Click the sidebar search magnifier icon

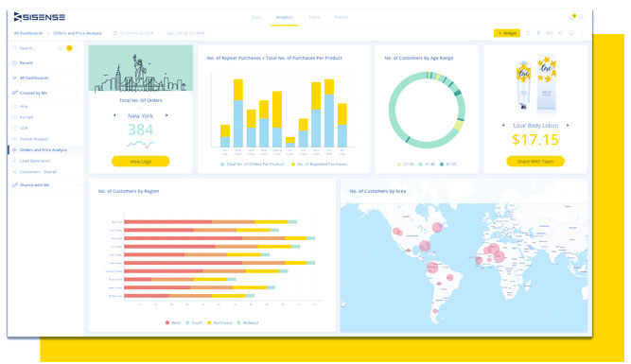coord(14,48)
